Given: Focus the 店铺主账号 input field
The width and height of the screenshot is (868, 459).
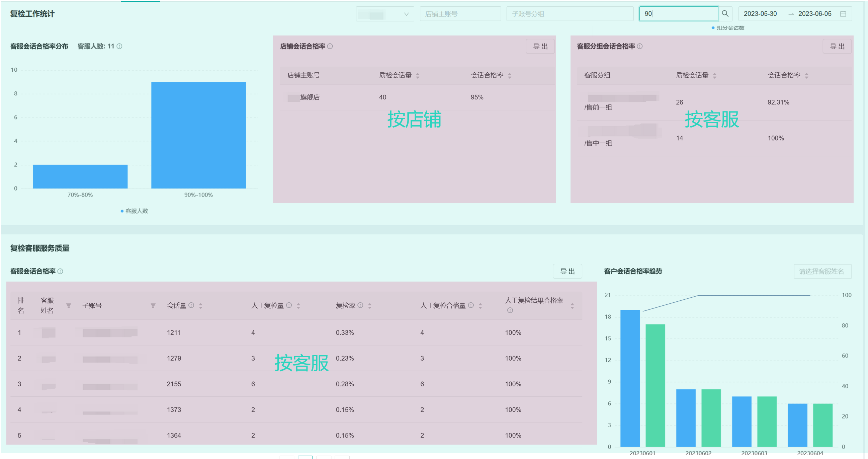Looking at the screenshot, I should 460,14.
